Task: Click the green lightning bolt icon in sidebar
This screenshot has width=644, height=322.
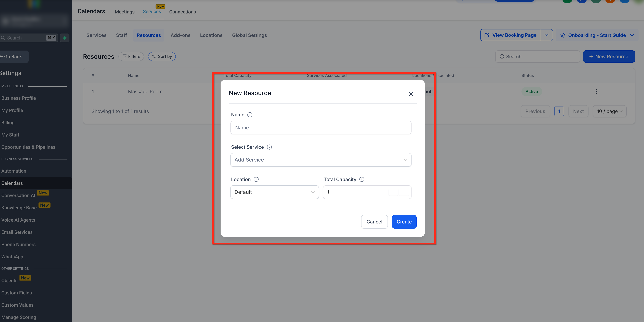Action: [65, 38]
